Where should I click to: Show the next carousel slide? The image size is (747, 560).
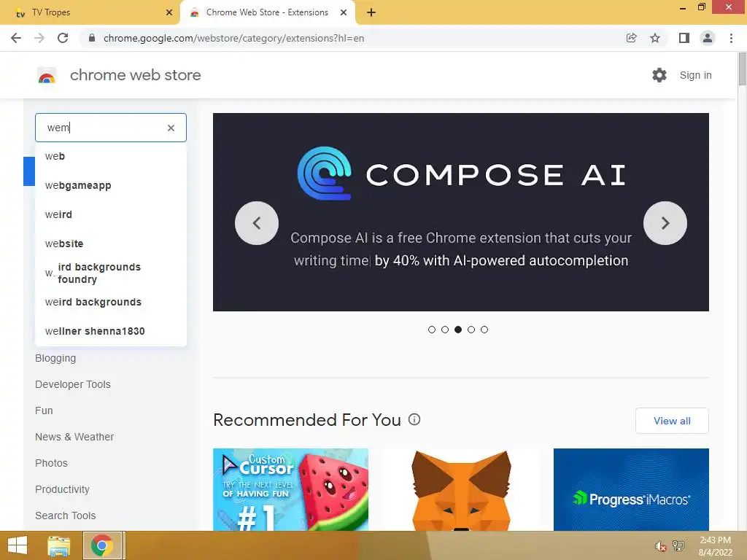[665, 223]
